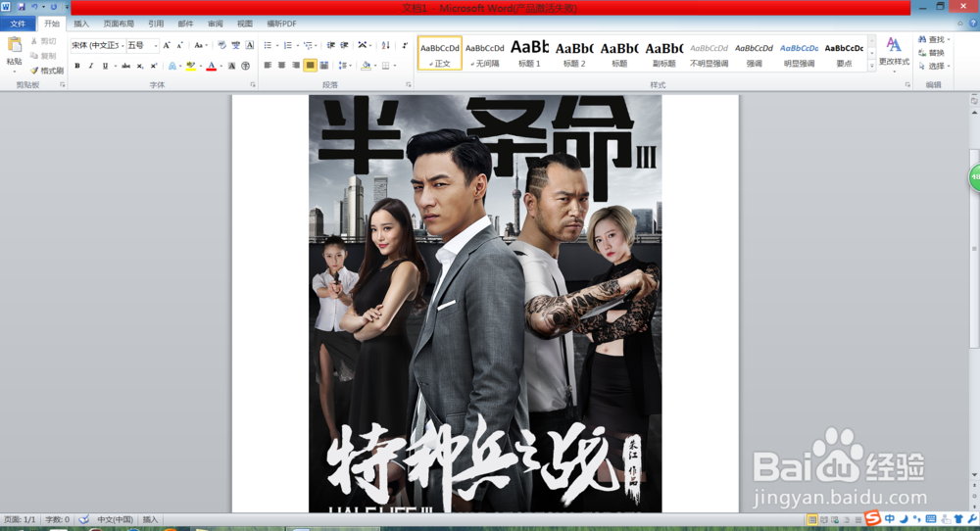Apply the 副标题 subtitle style
The image size is (980, 531).
664,53
